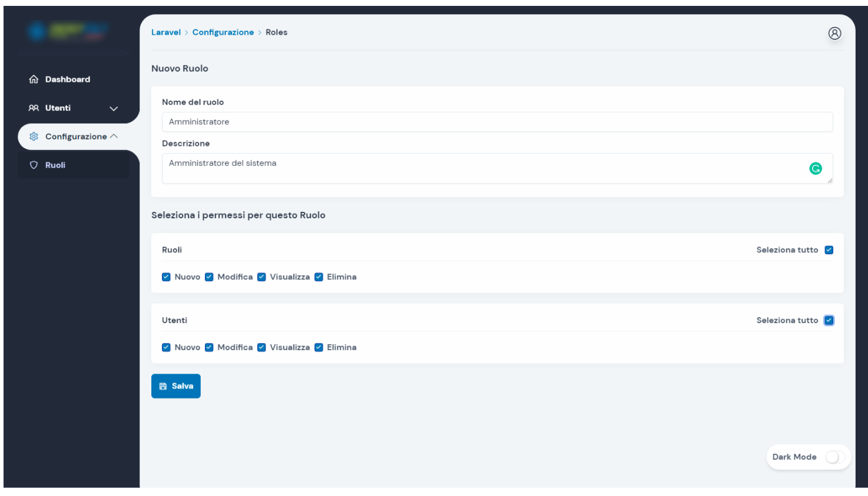Click the Grammarly icon in Descrizione field

(816, 169)
